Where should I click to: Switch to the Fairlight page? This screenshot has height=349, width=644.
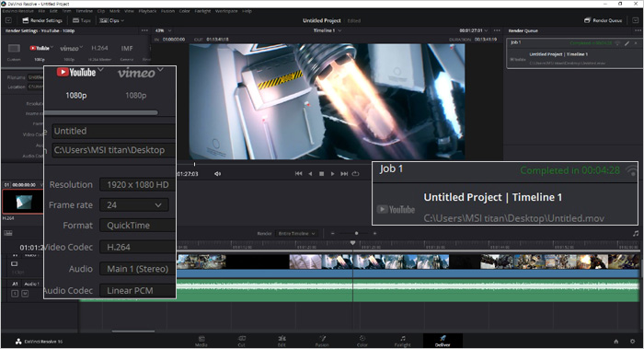point(403,342)
